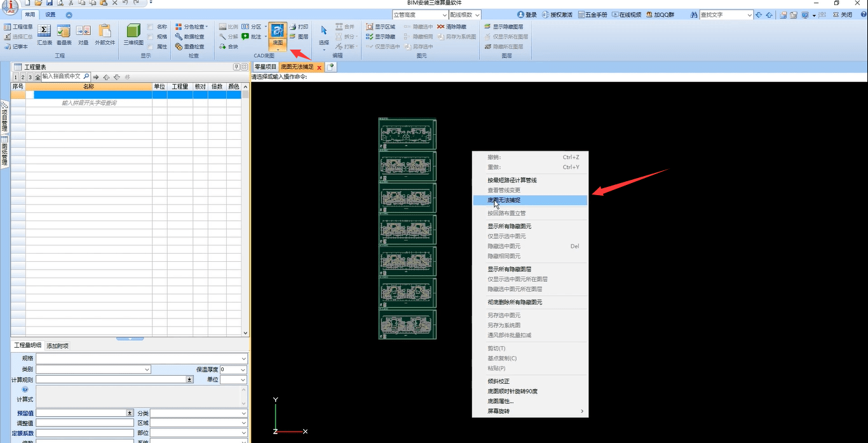The height and width of the screenshot is (443, 868).
Task: Click the 对量 comparison icon
Action: [83, 34]
